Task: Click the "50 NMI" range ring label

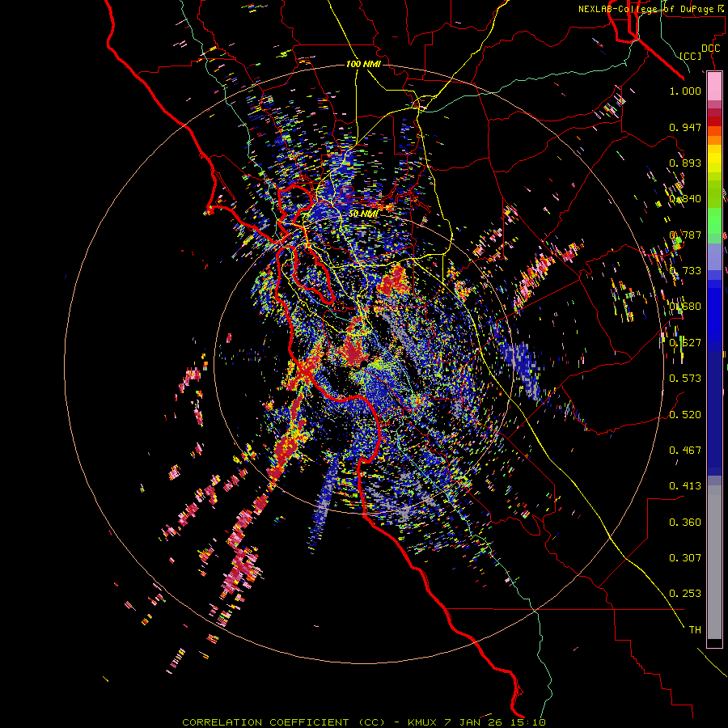Action: pos(363,214)
